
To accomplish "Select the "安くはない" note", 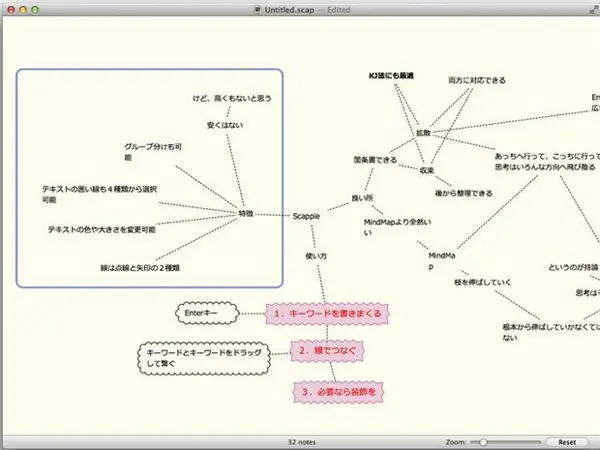I will click(225, 125).
